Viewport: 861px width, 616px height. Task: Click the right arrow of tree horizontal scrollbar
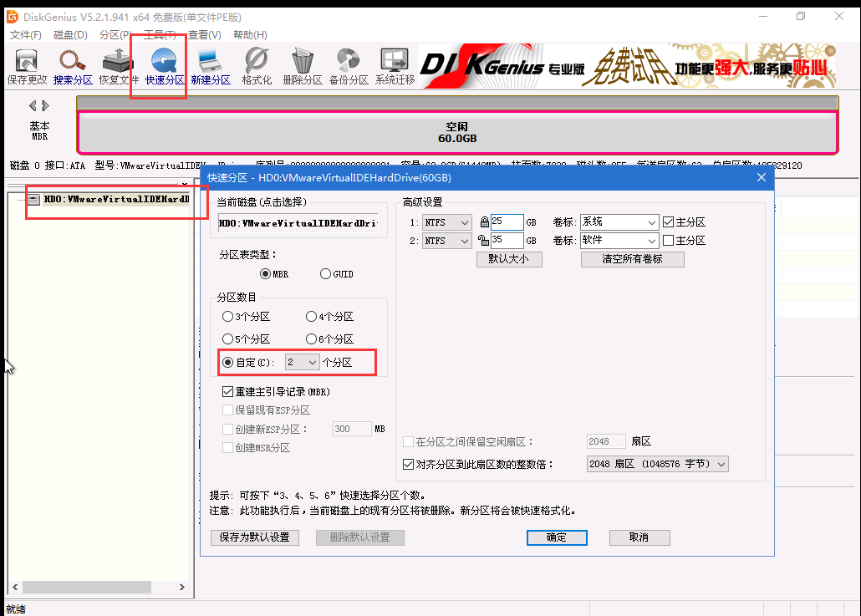tap(181, 587)
